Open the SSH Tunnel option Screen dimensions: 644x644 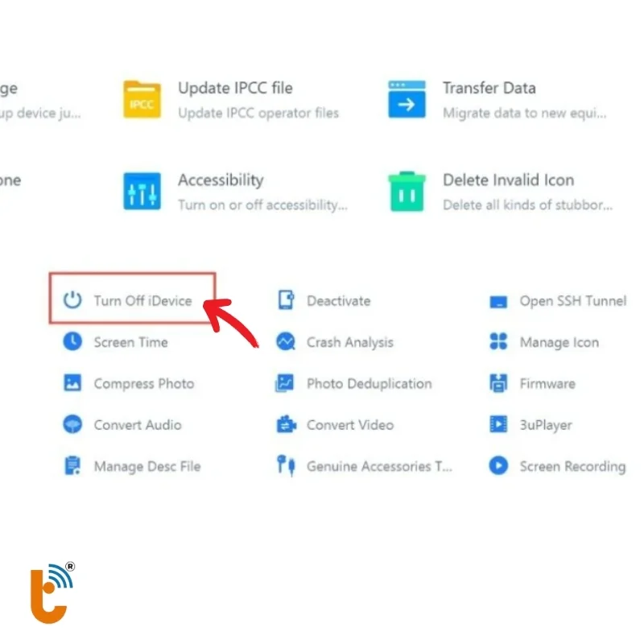[572, 301]
